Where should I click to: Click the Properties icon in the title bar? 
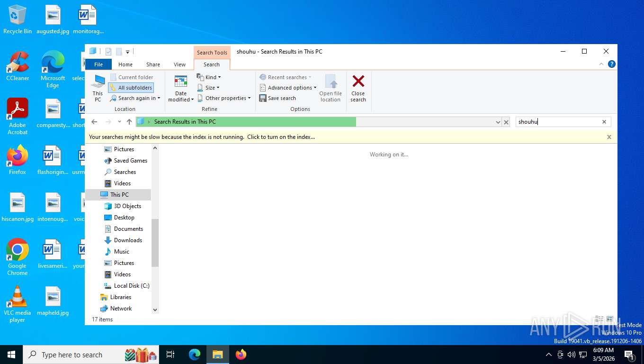108,52
